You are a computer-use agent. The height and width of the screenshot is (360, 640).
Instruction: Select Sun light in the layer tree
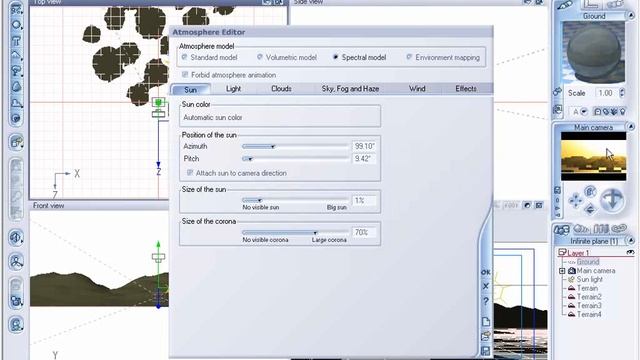click(x=589, y=279)
